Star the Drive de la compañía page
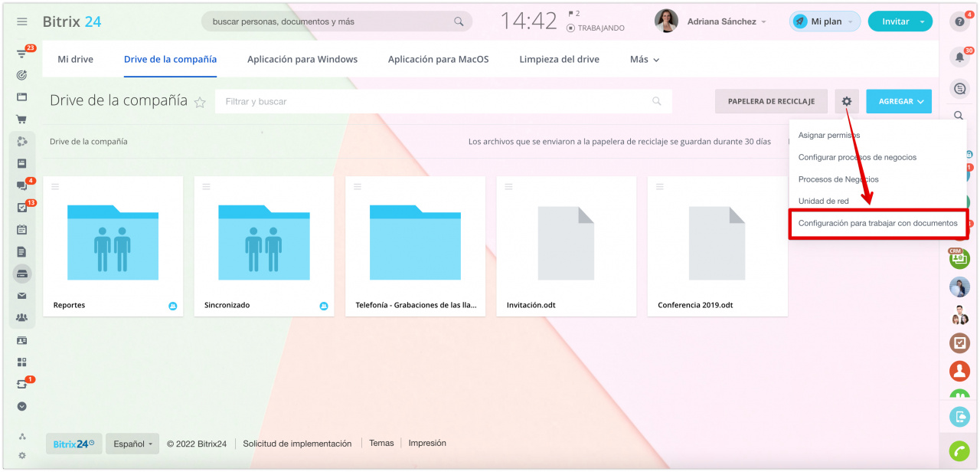 point(200,102)
